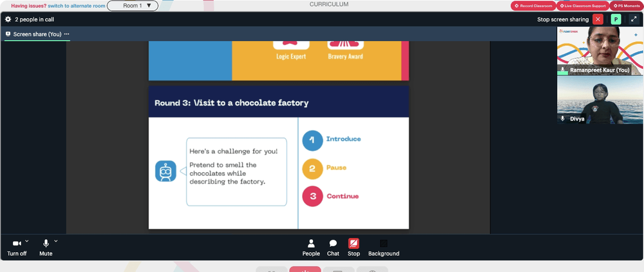Click Live Classroom Support button

[x=583, y=6]
